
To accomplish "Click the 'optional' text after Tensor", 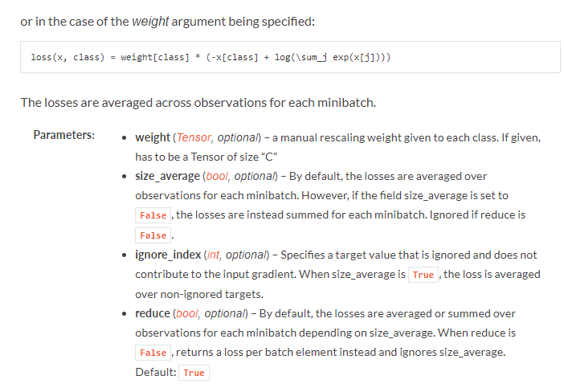I will [237, 137].
